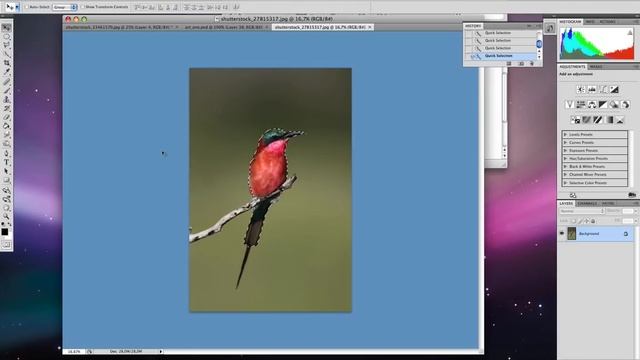The width and height of the screenshot is (640, 360).
Task: Expand Channel Mixer Presets list
Action: click(565, 174)
